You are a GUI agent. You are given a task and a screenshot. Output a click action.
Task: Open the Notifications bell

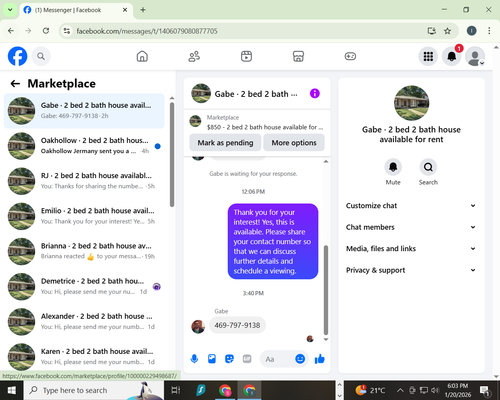[452, 56]
